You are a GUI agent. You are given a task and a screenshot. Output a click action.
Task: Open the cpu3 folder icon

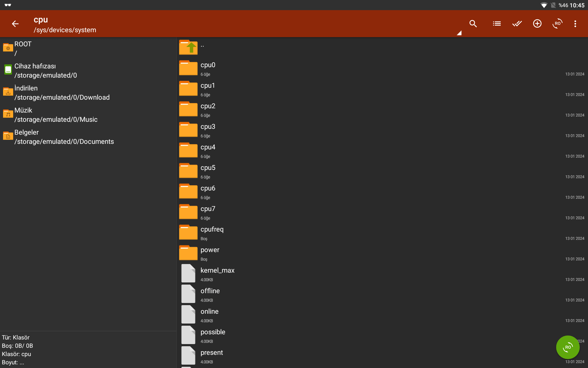188,130
